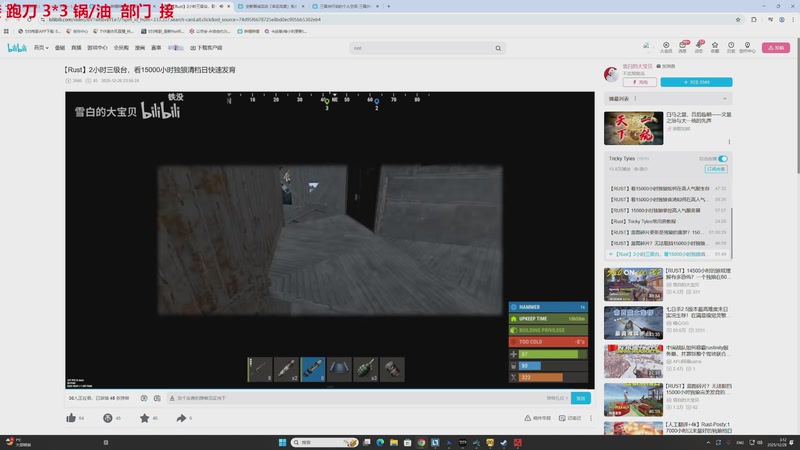The height and width of the screenshot is (450, 800).
Task: Expand the 弹幕列表 panel chevron
Action: [724, 98]
